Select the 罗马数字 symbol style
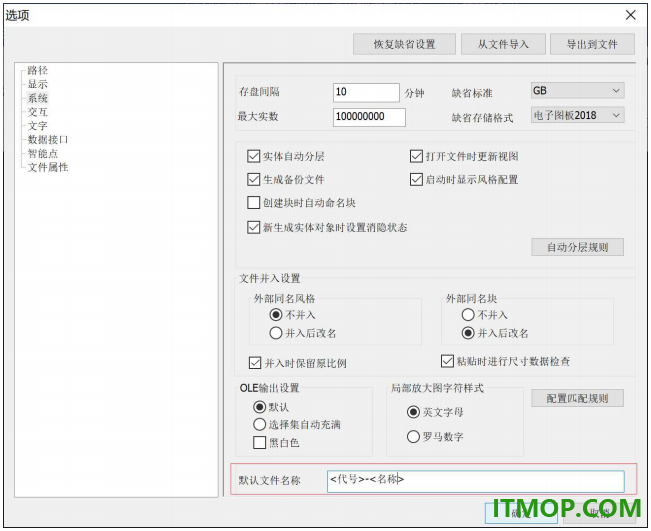Viewport: 651px width, 531px height. pyautogui.click(x=413, y=436)
